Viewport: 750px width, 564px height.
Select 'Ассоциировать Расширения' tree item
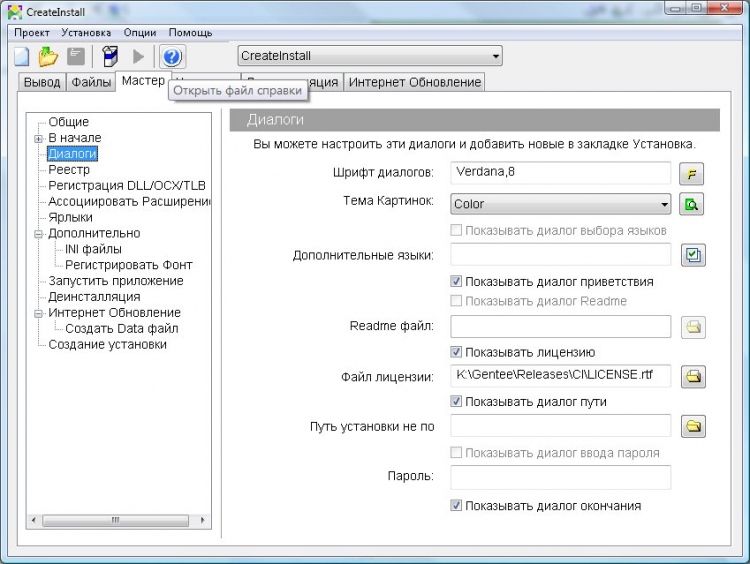pos(129,201)
